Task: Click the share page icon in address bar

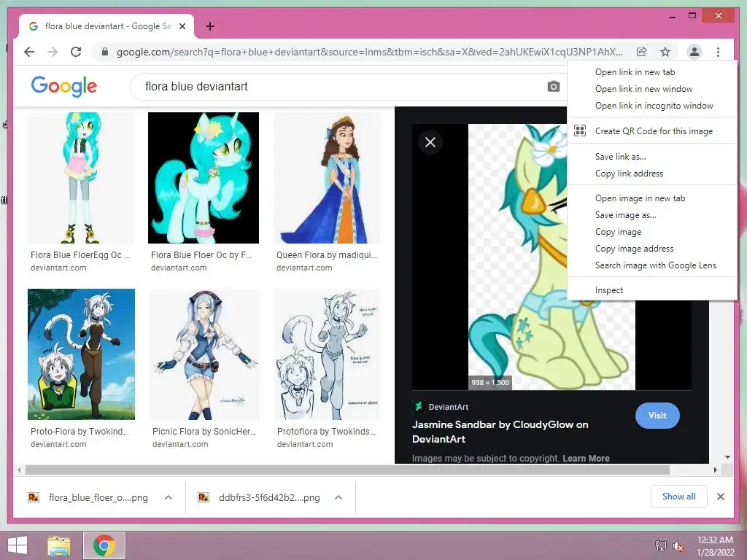Action: click(x=642, y=52)
